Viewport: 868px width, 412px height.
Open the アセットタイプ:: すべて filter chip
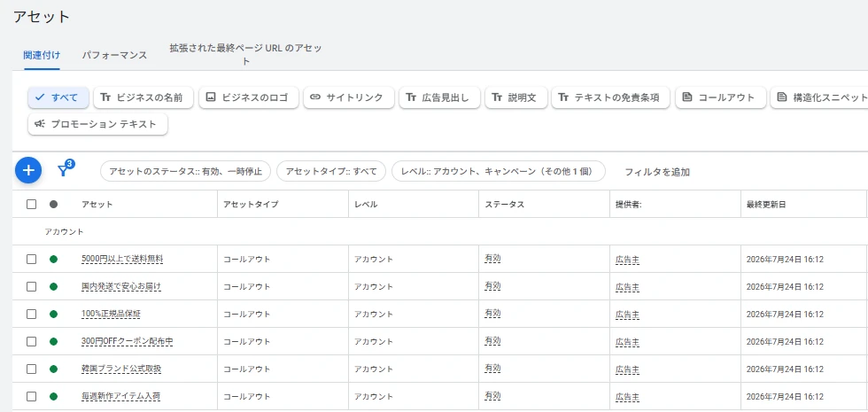click(331, 172)
